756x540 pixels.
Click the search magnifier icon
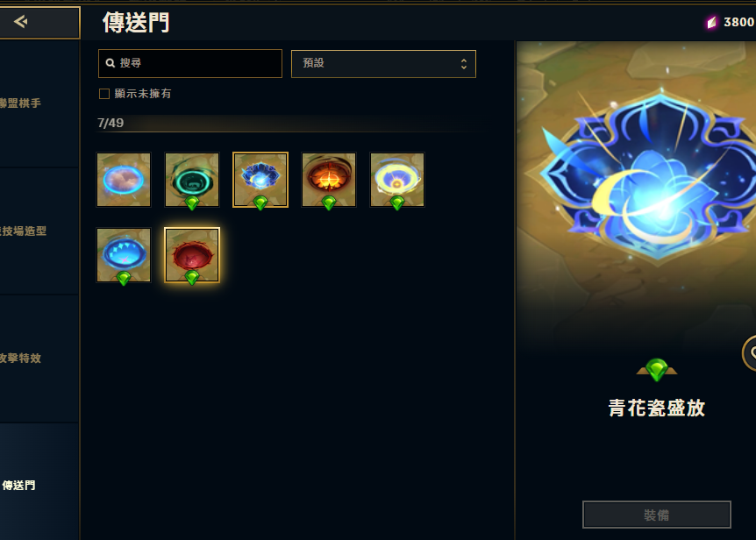click(x=110, y=63)
